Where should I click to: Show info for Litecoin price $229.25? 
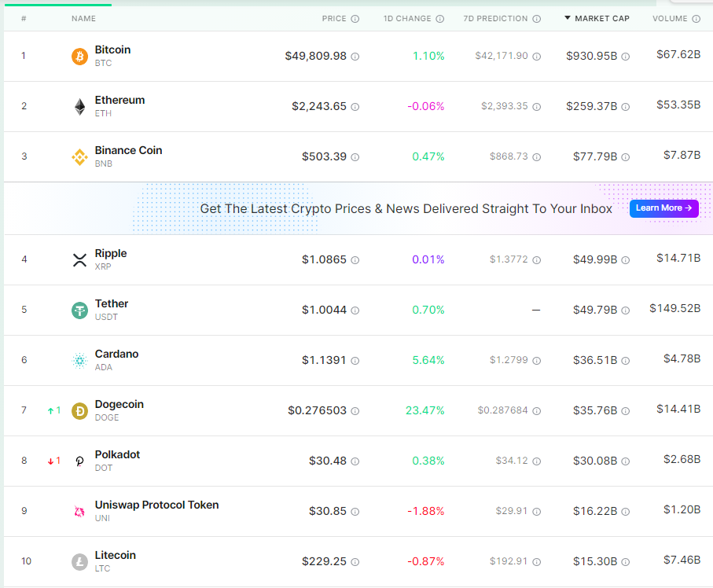[355, 562]
